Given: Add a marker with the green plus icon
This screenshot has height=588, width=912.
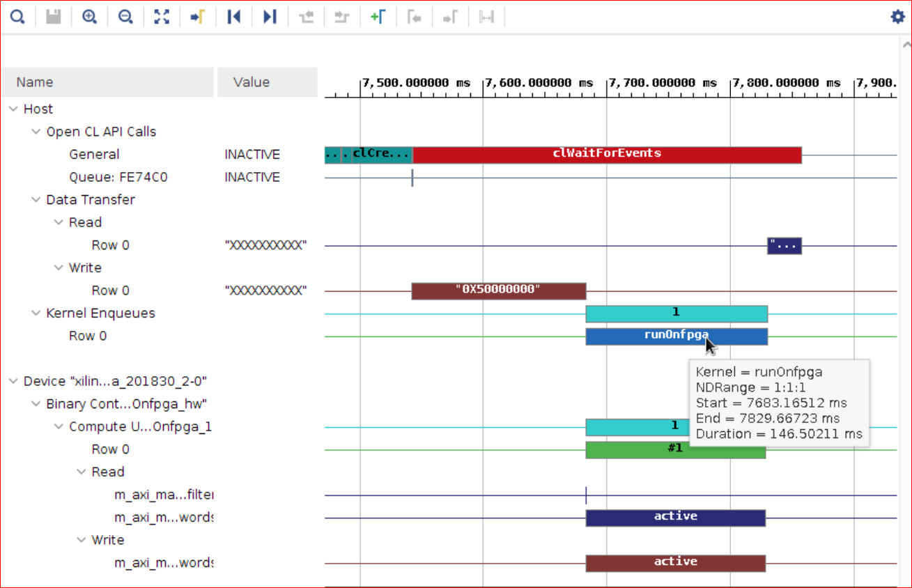Looking at the screenshot, I should pyautogui.click(x=378, y=17).
